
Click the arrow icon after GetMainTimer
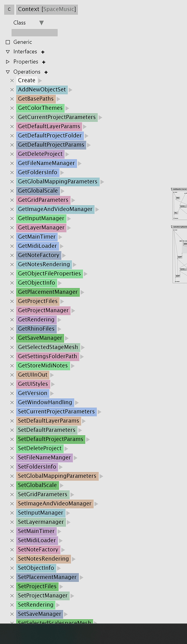click(x=60, y=237)
